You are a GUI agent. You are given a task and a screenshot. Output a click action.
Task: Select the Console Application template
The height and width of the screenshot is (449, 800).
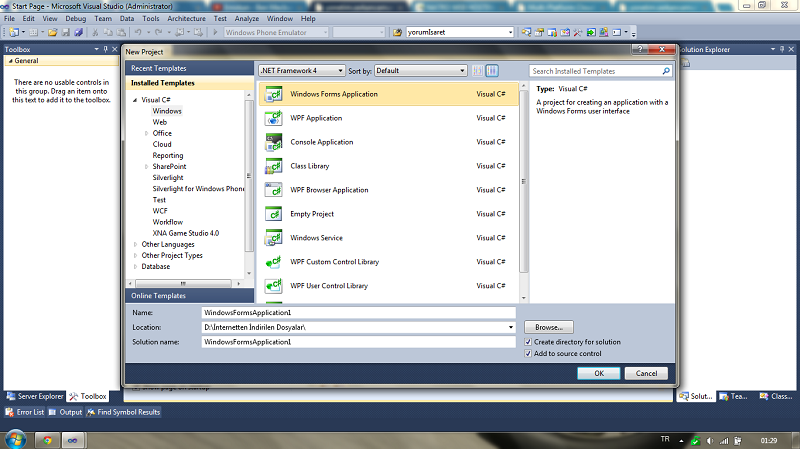tap(388, 142)
